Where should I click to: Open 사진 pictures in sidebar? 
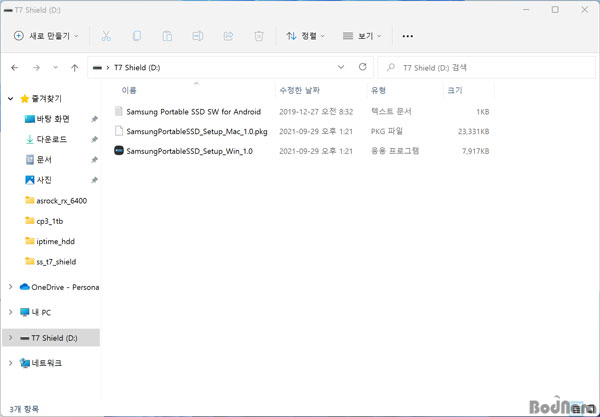[x=44, y=180]
